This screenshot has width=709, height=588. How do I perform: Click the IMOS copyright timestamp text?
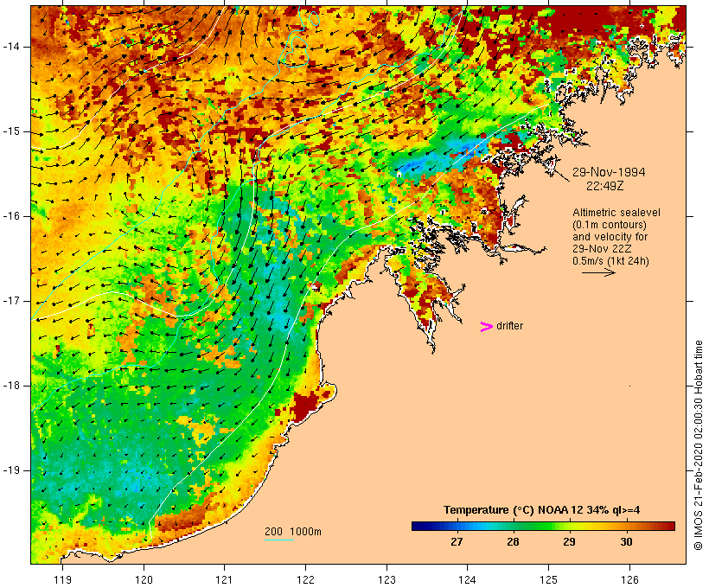(x=699, y=445)
